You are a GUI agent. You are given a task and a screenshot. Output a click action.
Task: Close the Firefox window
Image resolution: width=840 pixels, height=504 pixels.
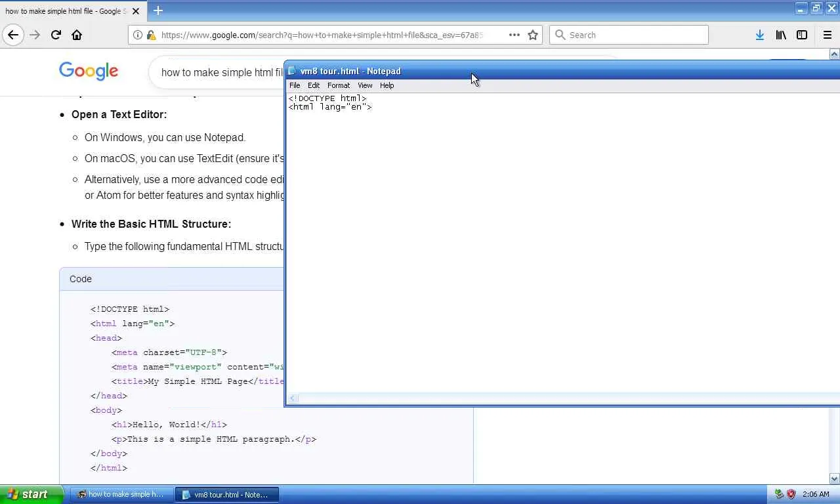831,8
